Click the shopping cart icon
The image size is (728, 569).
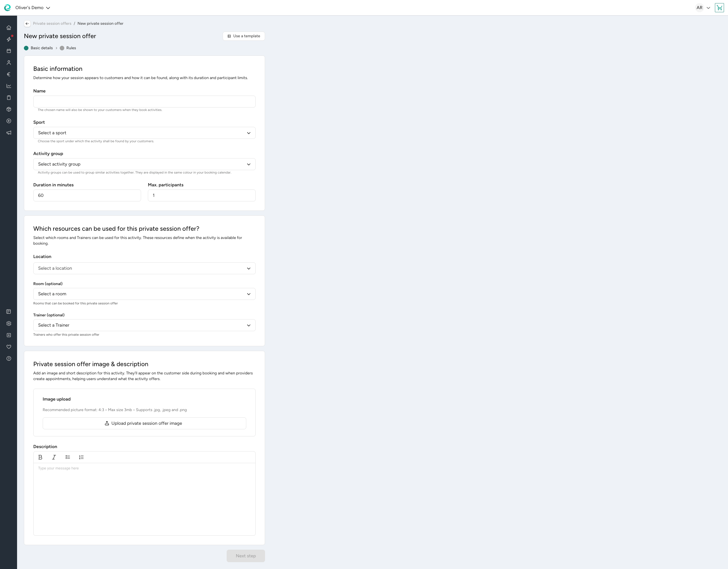pos(719,8)
